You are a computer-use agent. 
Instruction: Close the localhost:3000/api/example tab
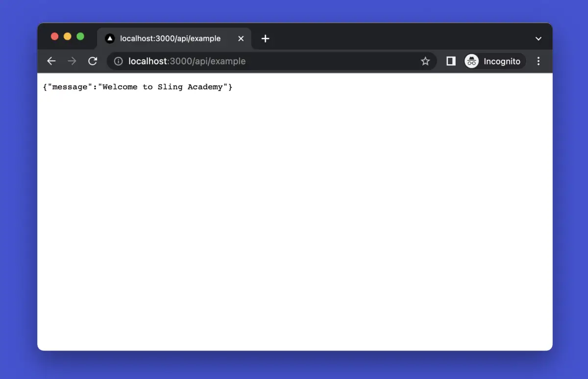[241, 39]
